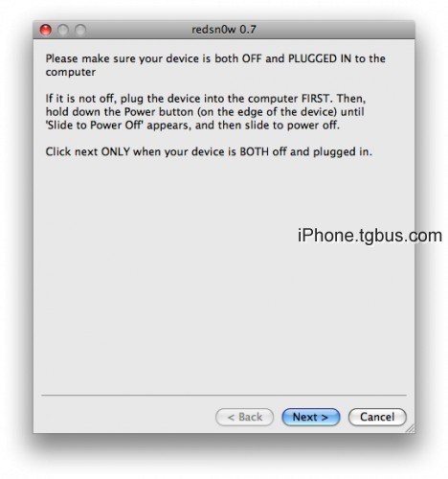Image resolution: width=448 pixels, height=479 pixels.
Task: Click the resize grip in window corner
Action: click(x=410, y=428)
